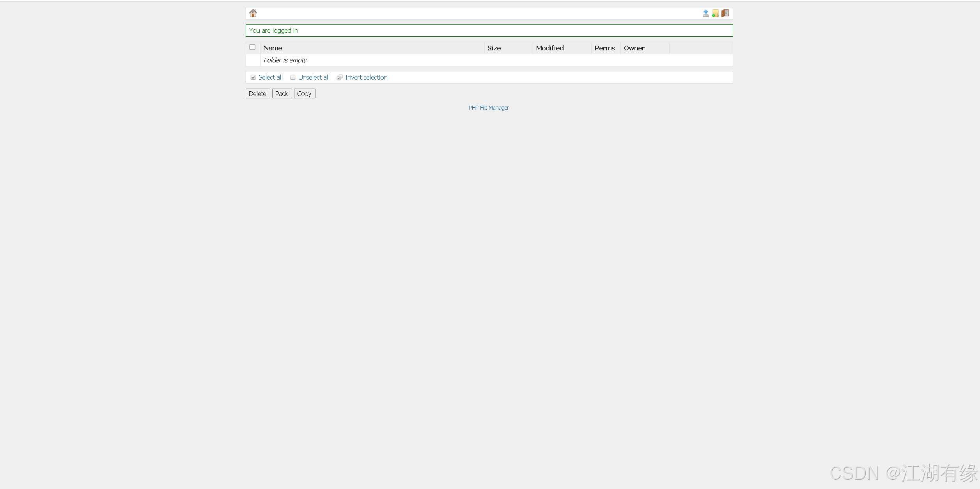The image size is (980, 489).
Task: Create a new folder via folder-plus icon
Action: pyautogui.click(x=715, y=13)
